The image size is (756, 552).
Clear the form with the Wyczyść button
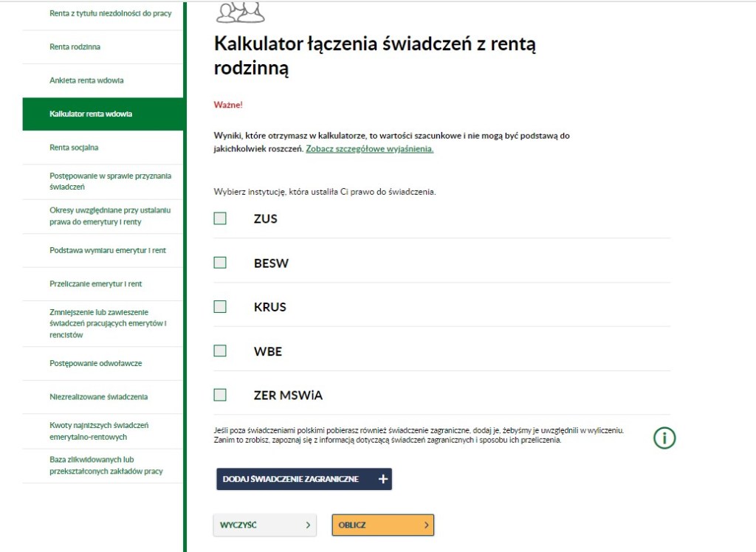pos(264,525)
